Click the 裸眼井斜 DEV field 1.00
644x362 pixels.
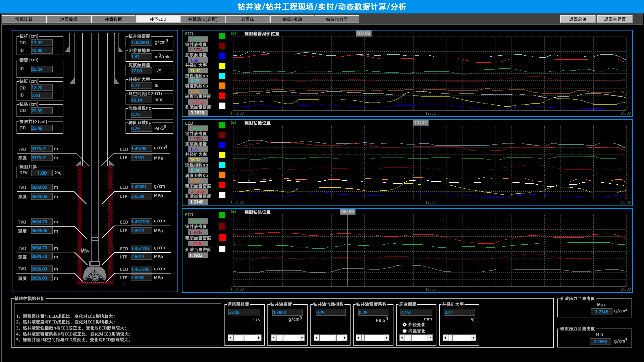(42, 173)
